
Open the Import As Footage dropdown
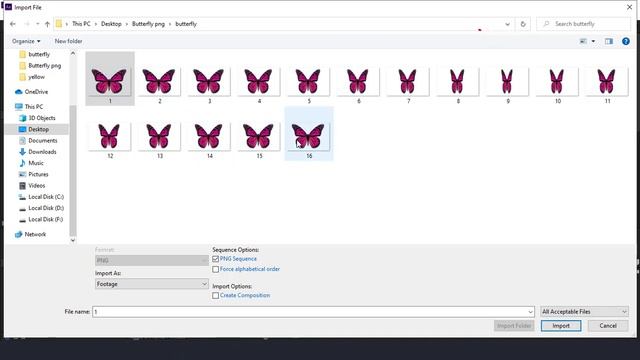tap(151, 284)
